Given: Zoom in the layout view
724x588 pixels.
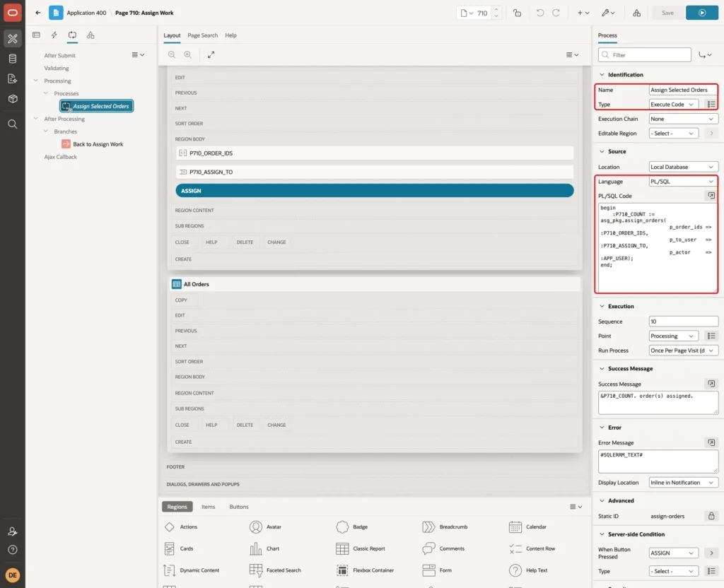Looking at the screenshot, I should pos(188,54).
